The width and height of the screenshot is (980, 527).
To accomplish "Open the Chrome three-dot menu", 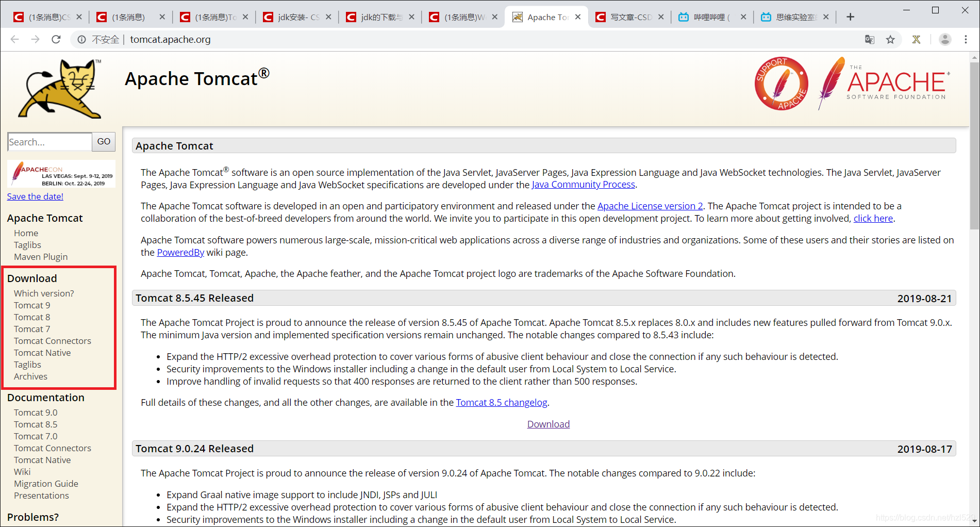I will 966,39.
